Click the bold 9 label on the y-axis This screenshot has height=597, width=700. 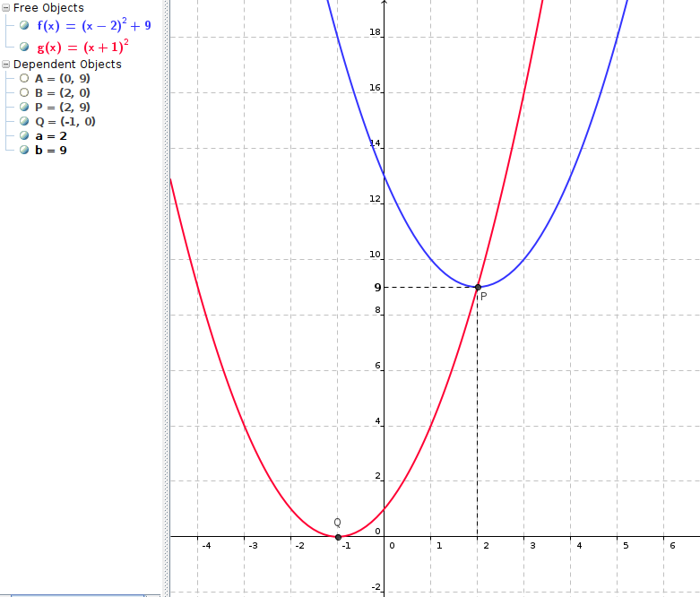coord(377,288)
